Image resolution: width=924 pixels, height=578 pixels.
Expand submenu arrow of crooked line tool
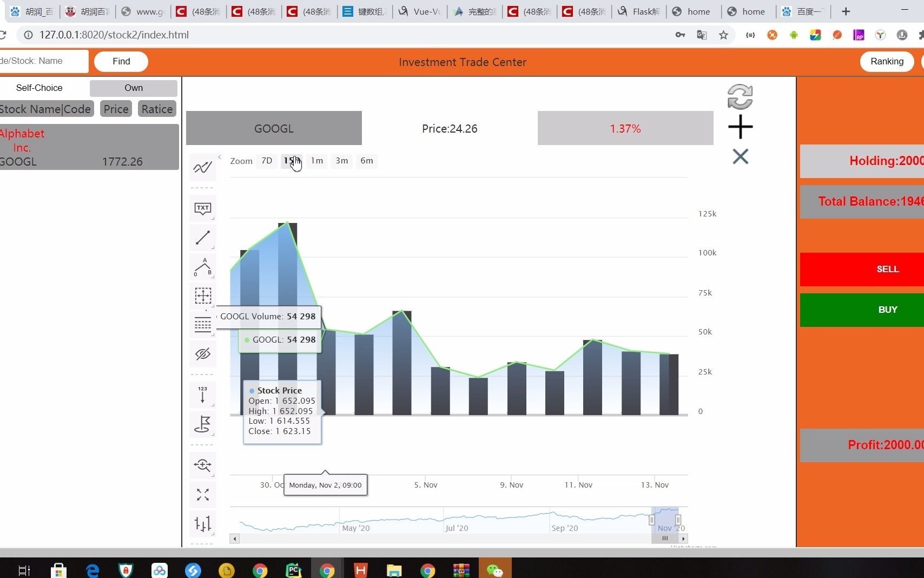tap(214, 277)
